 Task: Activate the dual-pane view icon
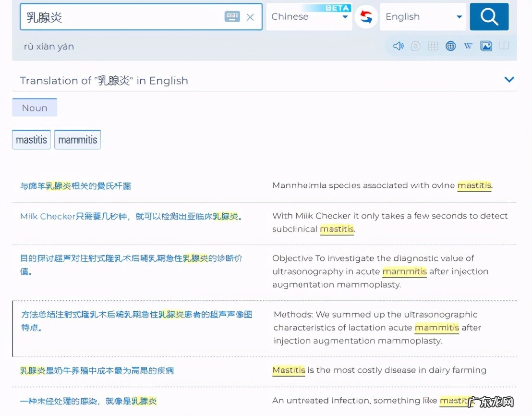[x=504, y=46]
